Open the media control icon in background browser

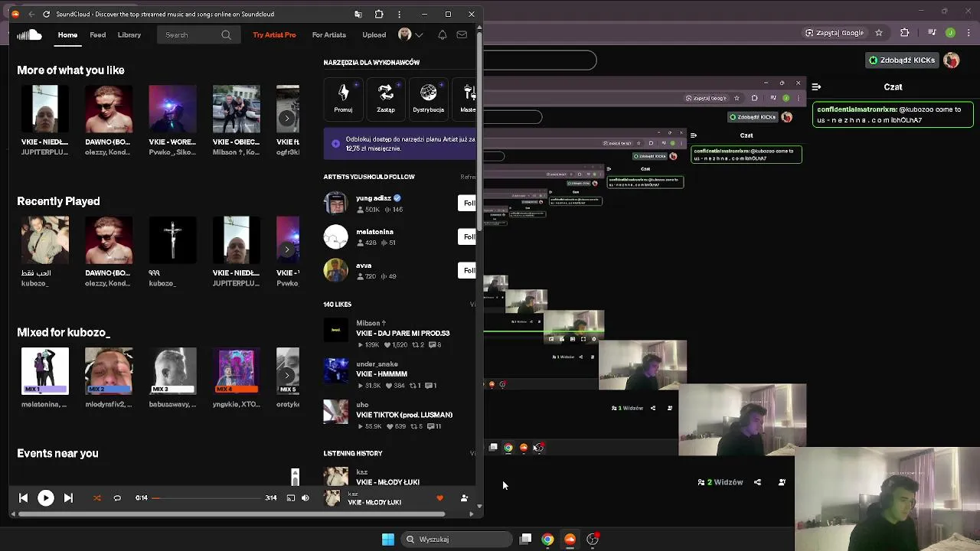pyautogui.click(x=932, y=33)
